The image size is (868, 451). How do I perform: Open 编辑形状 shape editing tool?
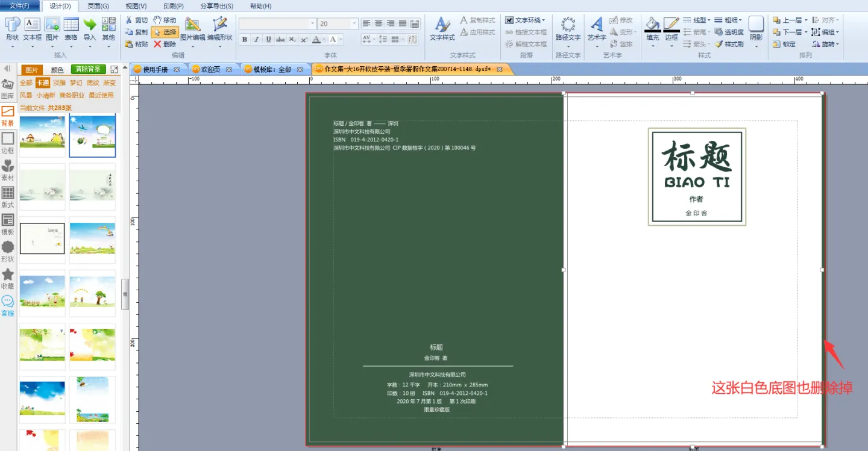point(220,28)
